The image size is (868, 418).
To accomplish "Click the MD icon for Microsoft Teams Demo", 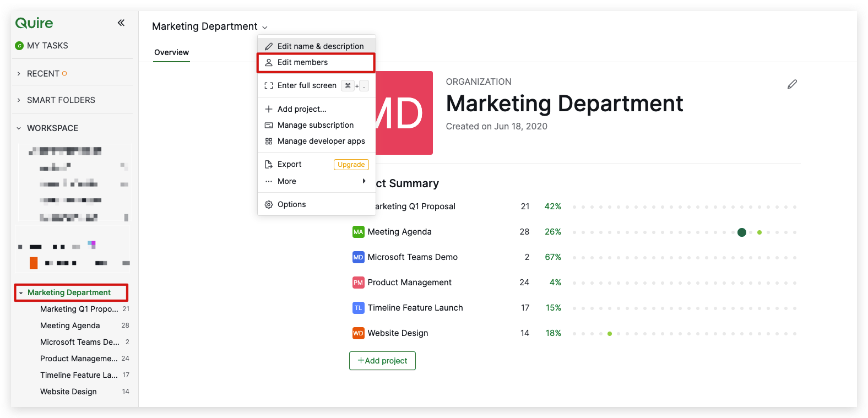I will 358,257.
